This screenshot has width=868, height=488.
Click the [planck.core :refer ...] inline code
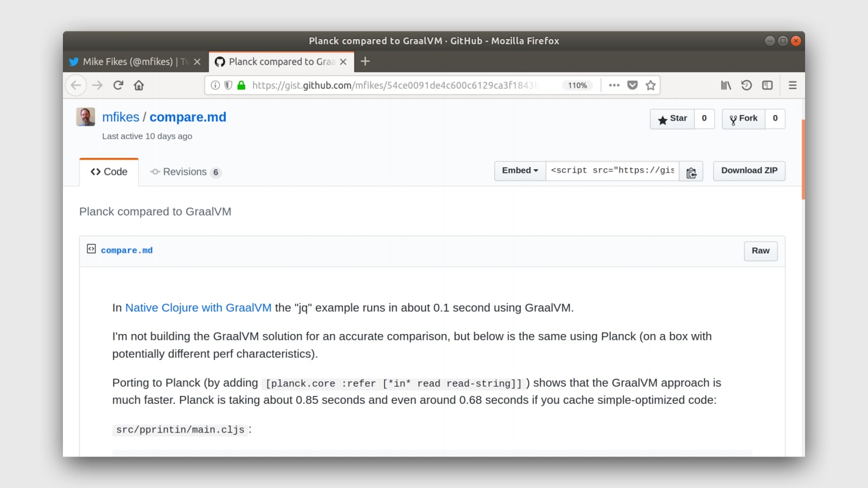point(393,383)
